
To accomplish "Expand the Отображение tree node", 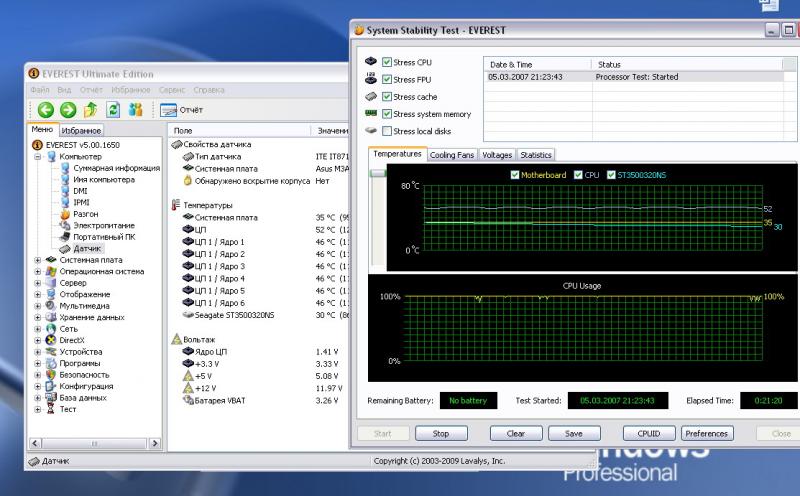I will tap(37, 294).
